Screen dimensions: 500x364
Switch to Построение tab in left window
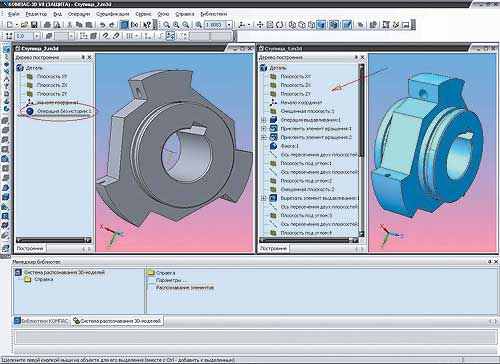coord(30,248)
